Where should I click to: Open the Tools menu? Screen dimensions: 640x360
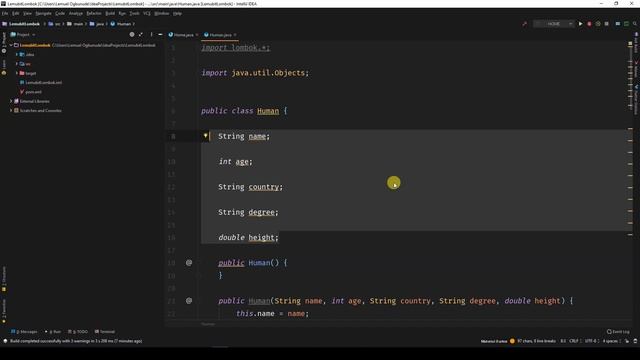pos(134,13)
